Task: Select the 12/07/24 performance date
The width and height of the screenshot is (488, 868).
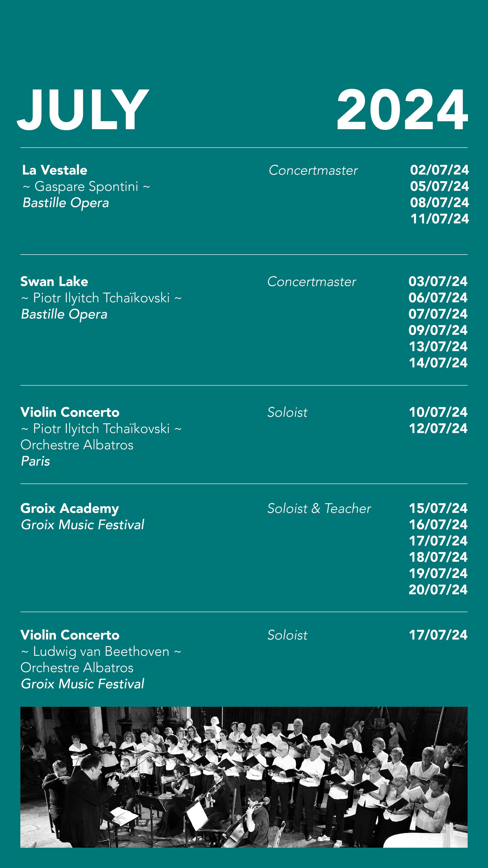Action: pyautogui.click(x=438, y=428)
